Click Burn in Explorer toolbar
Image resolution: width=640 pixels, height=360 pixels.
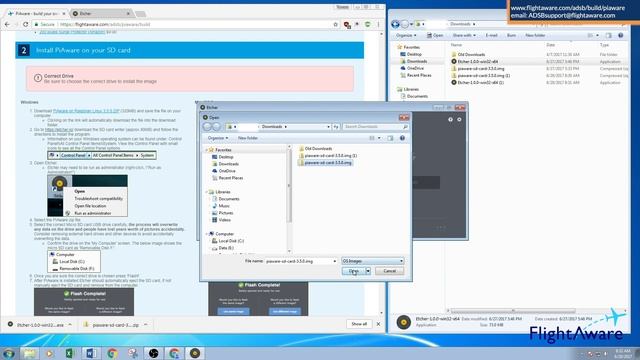[x=511, y=36]
